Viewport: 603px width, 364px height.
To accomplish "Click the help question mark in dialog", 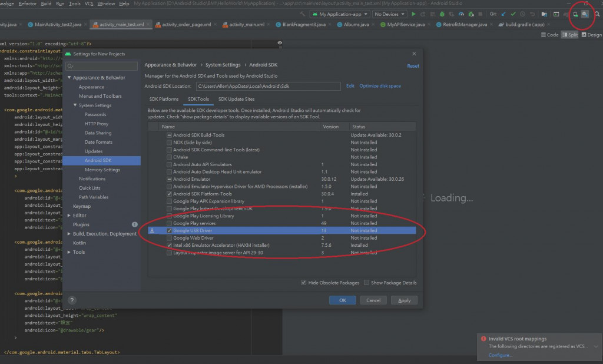I will coord(71,300).
